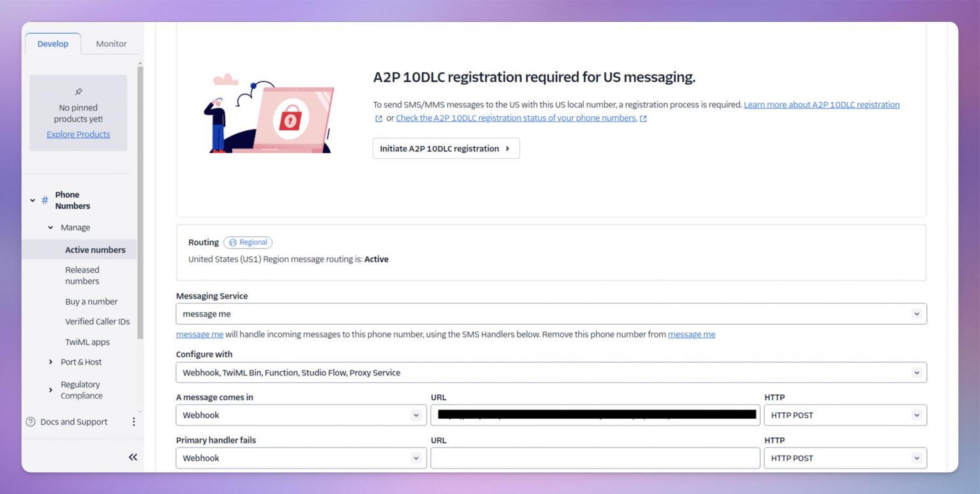980x494 pixels.
Task: Click the external-link icon after A2P registration link
Action: pos(379,117)
